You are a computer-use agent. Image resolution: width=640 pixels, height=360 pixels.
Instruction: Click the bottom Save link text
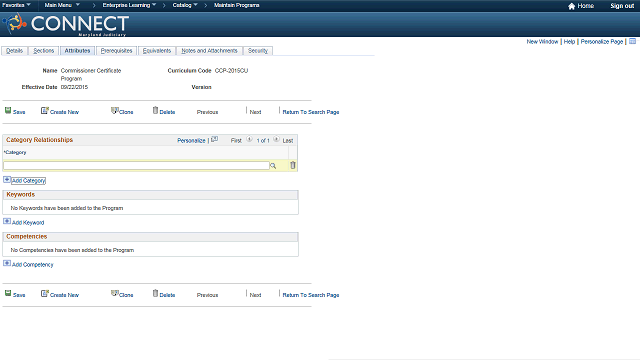click(x=19, y=295)
